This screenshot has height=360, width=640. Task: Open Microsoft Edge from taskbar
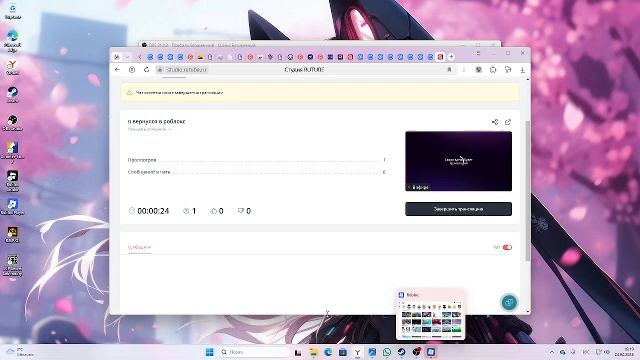tap(328, 352)
